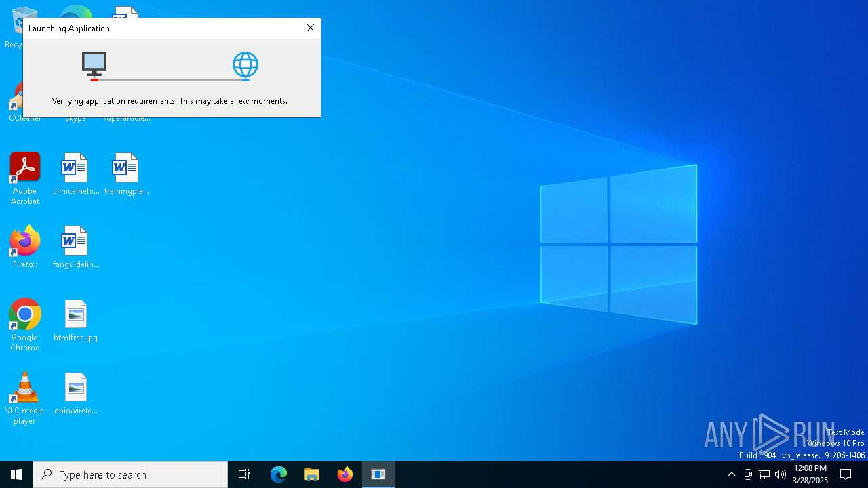Select the ohiowirele image file icon
The image size is (868, 488).
[76, 394]
